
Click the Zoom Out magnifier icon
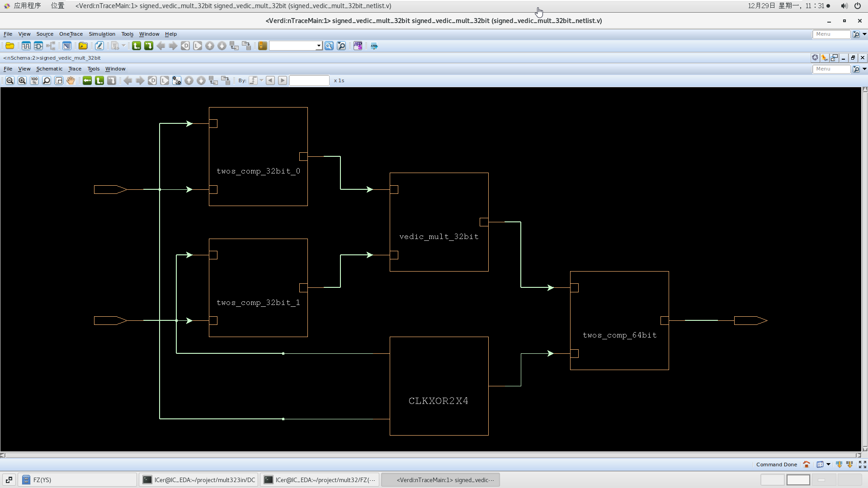point(9,80)
